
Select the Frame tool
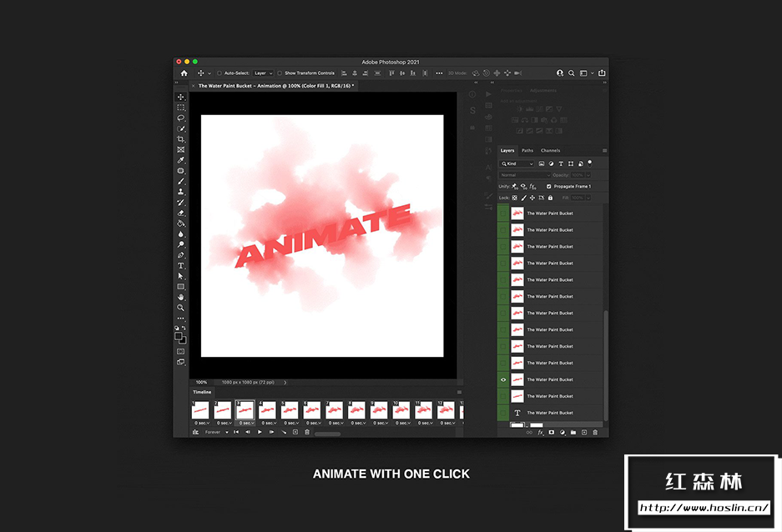pos(180,149)
